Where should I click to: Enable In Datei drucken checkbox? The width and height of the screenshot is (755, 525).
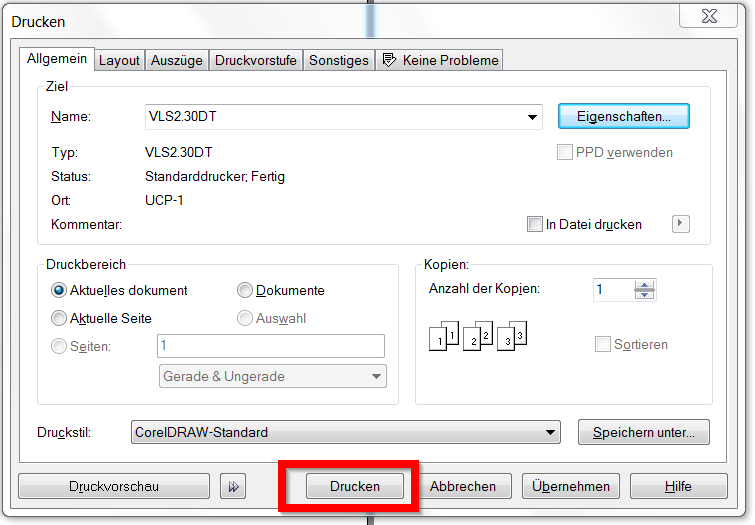(535, 224)
